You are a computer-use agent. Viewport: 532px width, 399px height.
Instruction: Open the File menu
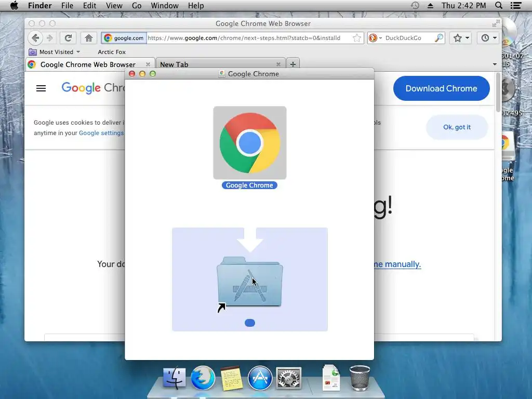click(67, 5)
